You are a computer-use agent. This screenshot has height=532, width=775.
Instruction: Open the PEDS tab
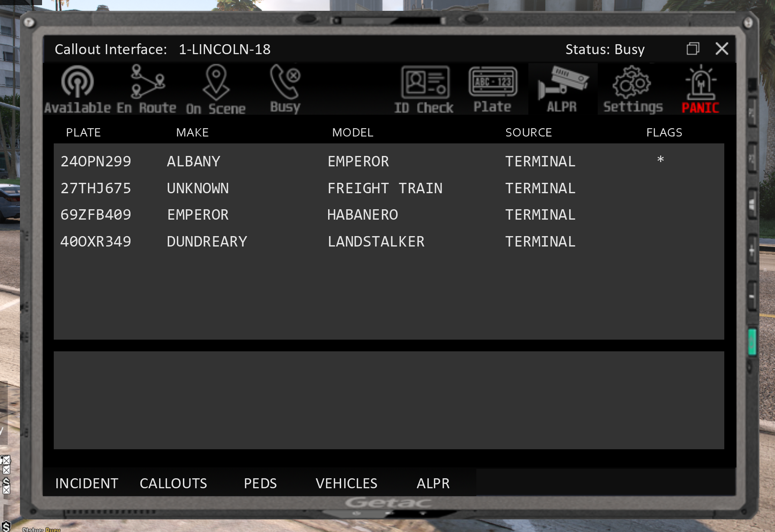[260, 483]
